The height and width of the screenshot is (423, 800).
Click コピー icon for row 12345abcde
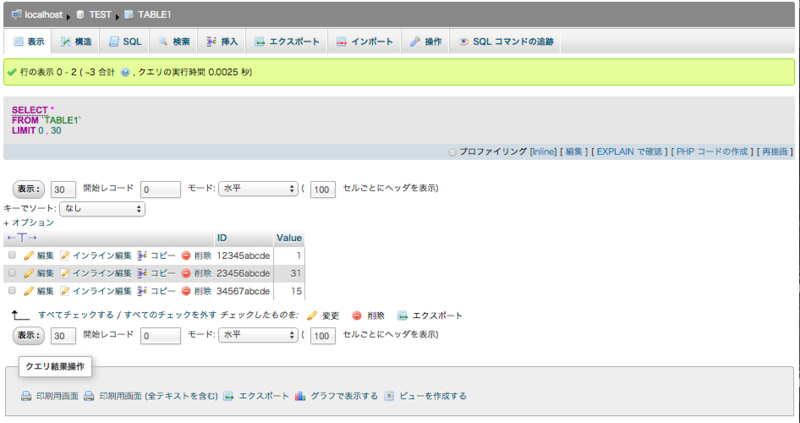click(142, 256)
